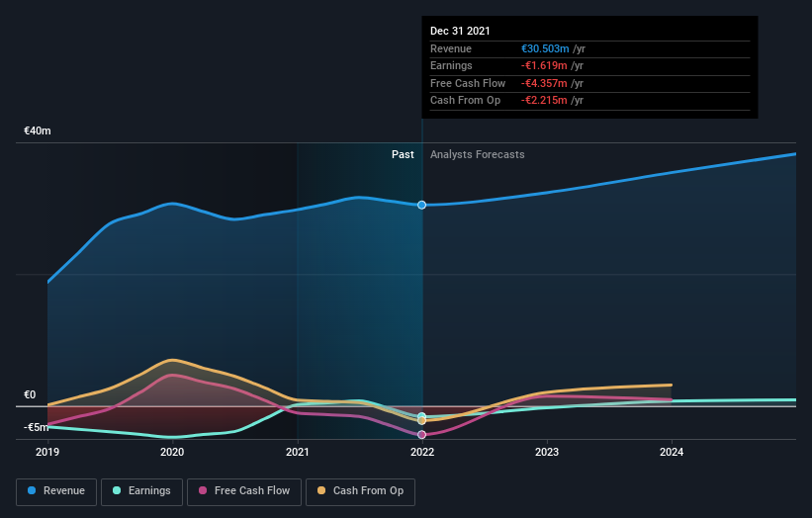812x518 pixels.
Task: Click the Past section label
Action: [x=403, y=155]
